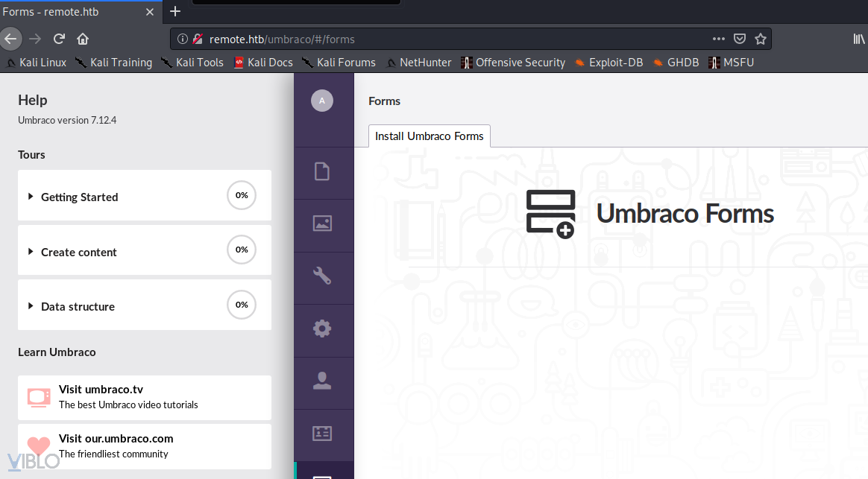This screenshot has width=868, height=479.
Task: Click the insecure connection lock icon
Action: 198,39
